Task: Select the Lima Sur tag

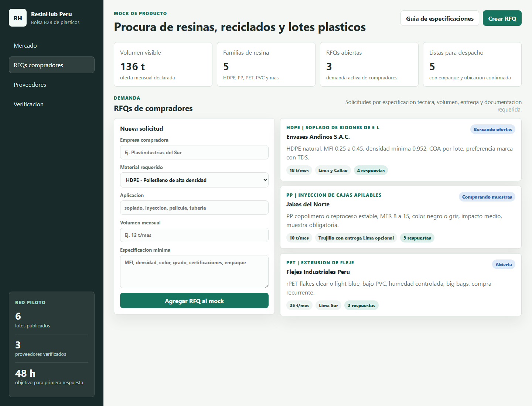Action: [328, 305]
